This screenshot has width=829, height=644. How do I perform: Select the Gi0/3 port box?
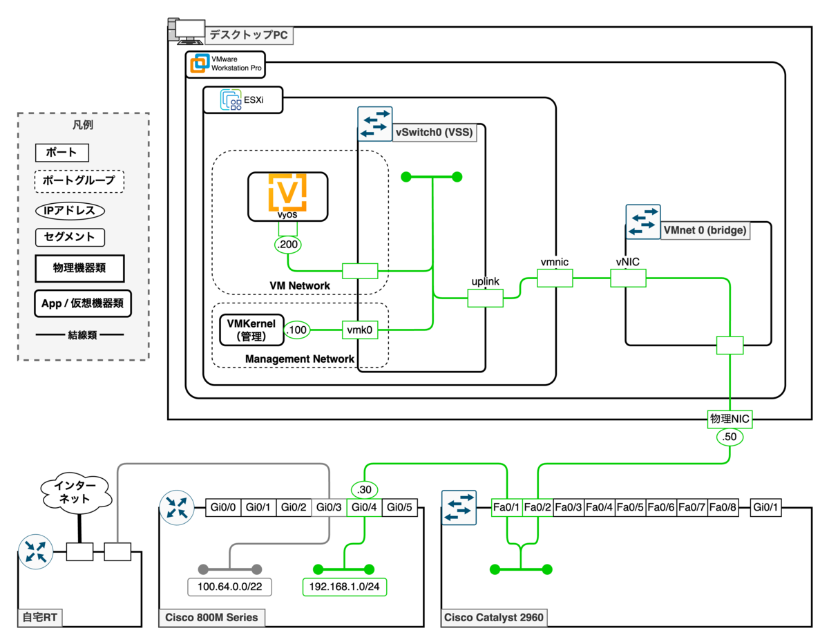point(329,507)
